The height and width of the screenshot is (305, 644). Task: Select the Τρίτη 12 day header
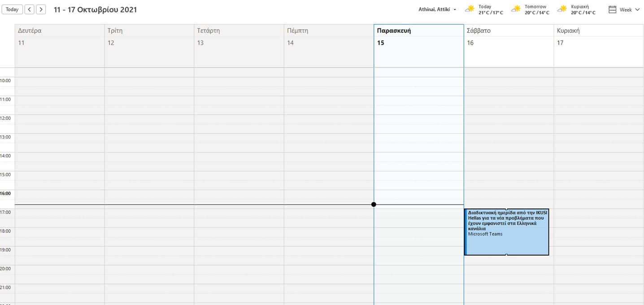pyautogui.click(x=149, y=37)
